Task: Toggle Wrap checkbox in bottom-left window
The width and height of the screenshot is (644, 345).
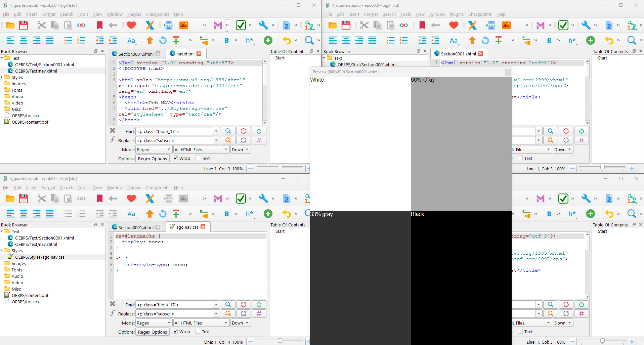Action: click(175, 332)
